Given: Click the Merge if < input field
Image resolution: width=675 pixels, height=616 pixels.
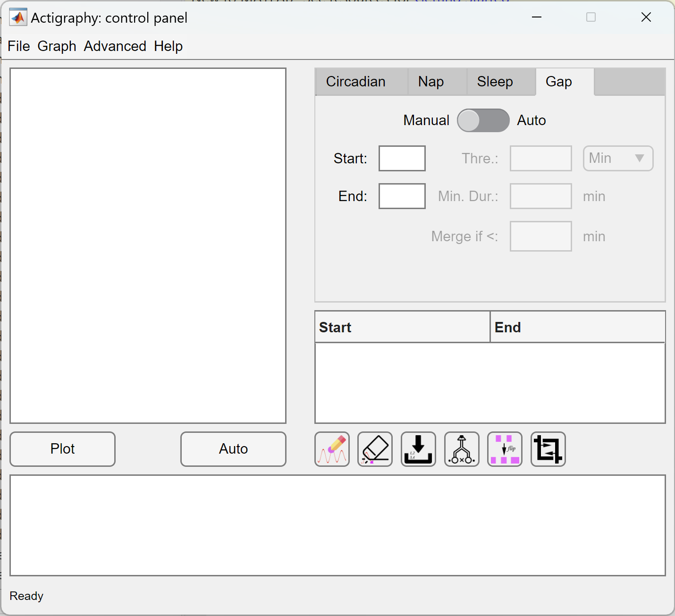Looking at the screenshot, I should click(x=541, y=236).
